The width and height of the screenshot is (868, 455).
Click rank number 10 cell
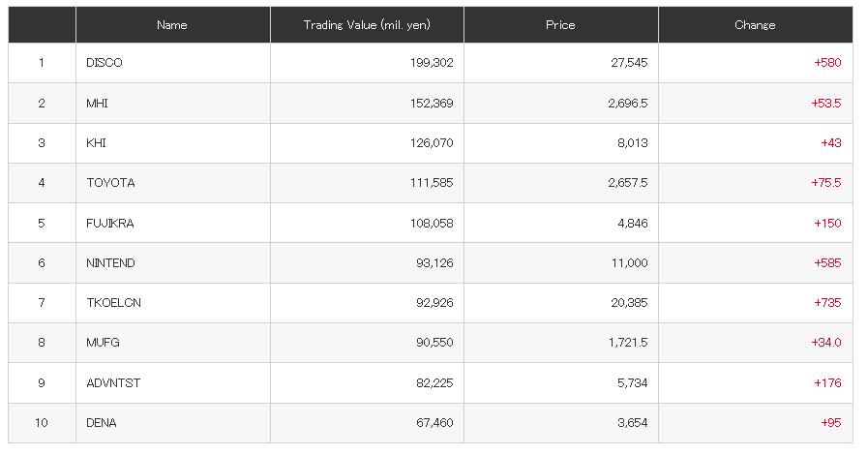click(x=42, y=423)
